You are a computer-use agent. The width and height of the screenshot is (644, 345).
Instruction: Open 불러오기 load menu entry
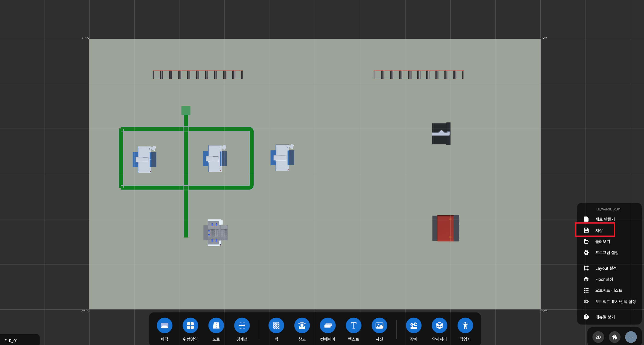pyautogui.click(x=602, y=241)
